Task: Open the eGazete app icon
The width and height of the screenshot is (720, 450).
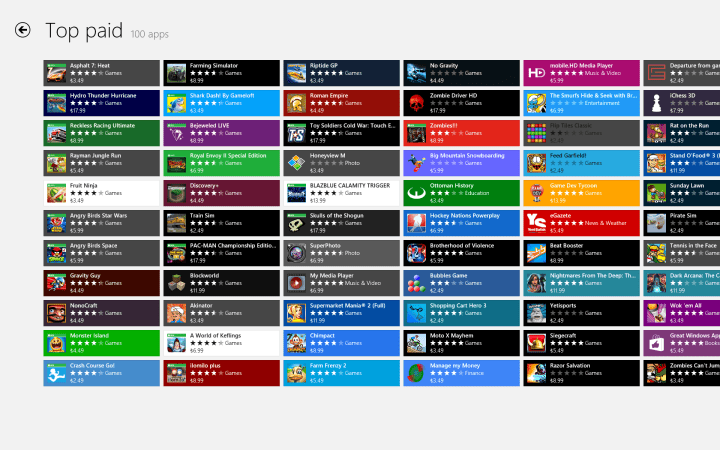Action: coord(536,223)
